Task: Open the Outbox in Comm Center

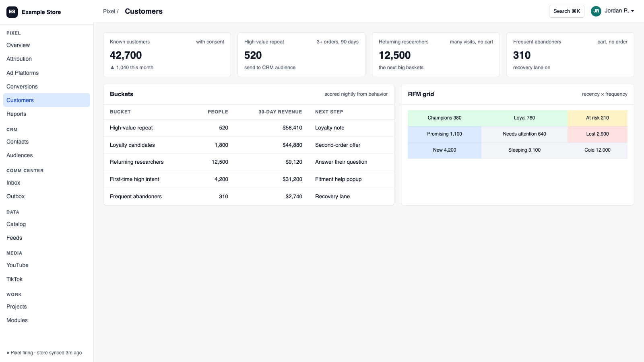Action: click(x=47, y=196)
